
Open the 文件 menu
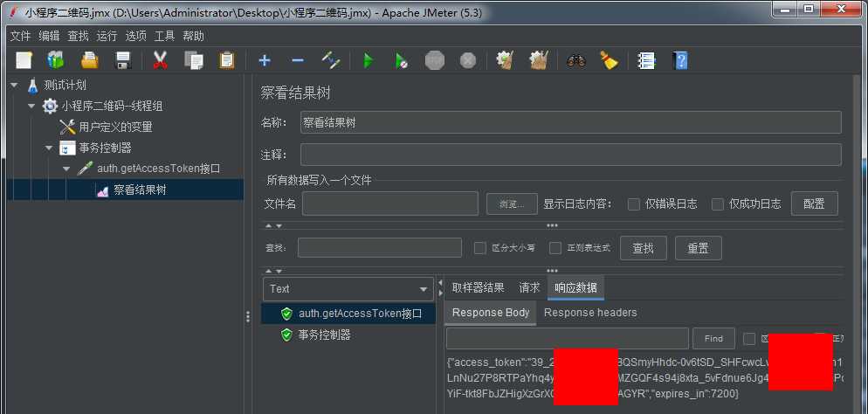tap(20, 37)
